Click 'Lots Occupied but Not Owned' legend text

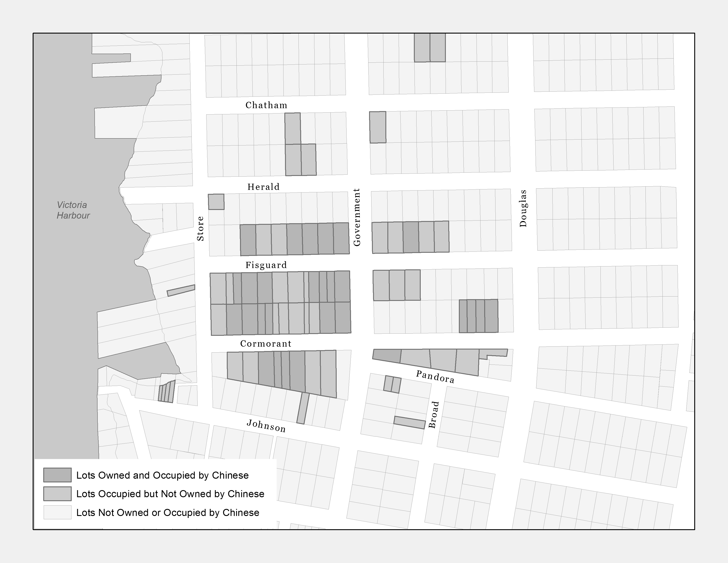click(x=170, y=494)
